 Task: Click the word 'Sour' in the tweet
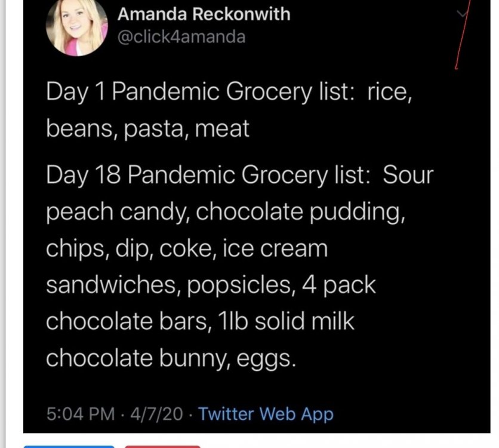pyautogui.click(x=408, y=175)
